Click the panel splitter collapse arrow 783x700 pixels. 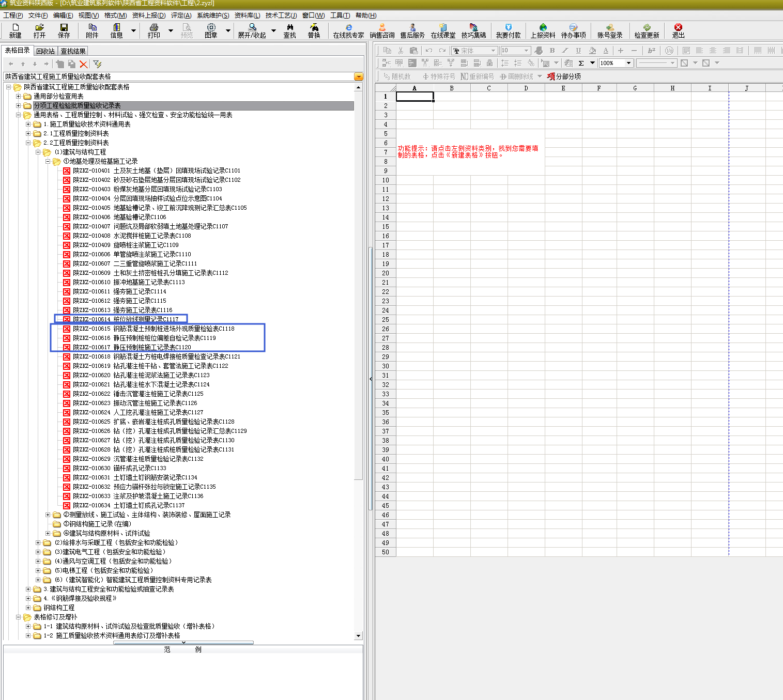point(371,379)
